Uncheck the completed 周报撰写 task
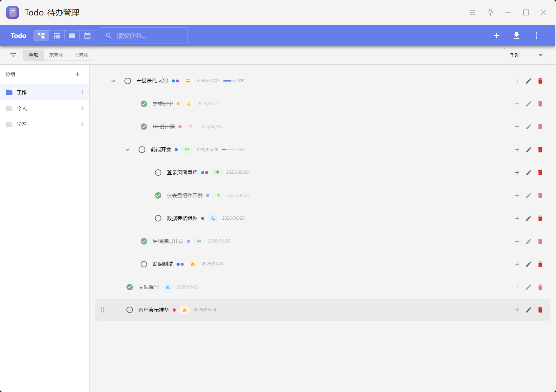Image resolution: width=556 pixels, height=392 pixels. [130, 287]
